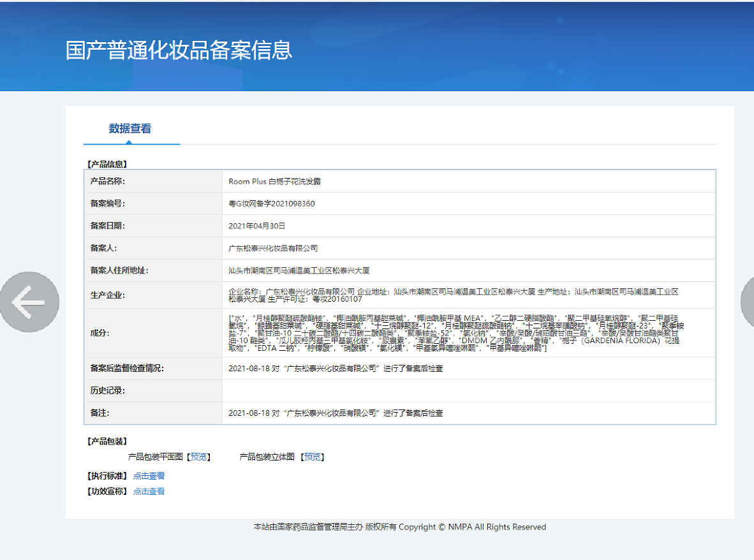Screen dimensions: 754x560
Task: Click 点击查看 next to 功效宣称
Action: pyautogui.click(x=149, y=491)
